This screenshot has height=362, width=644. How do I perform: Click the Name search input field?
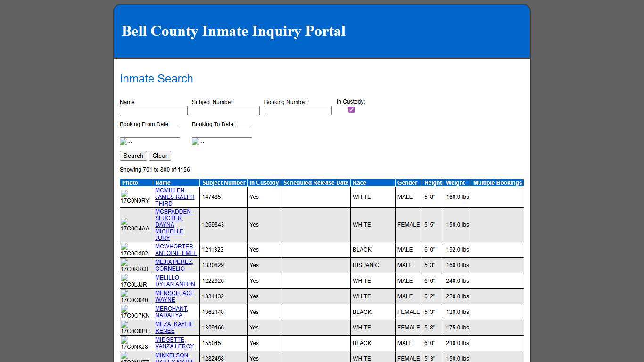[153, 110]
